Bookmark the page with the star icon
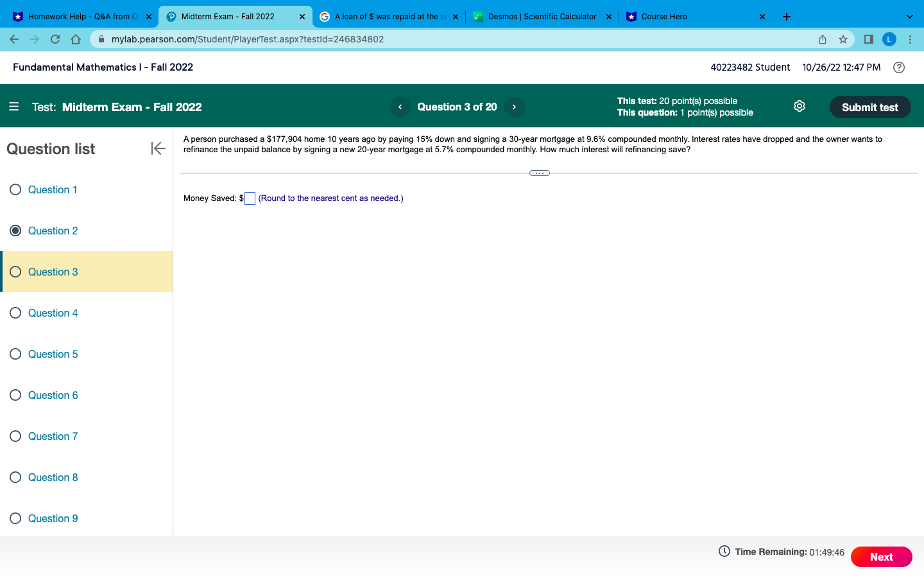This screenshot has width=924, height=578. 843,39
